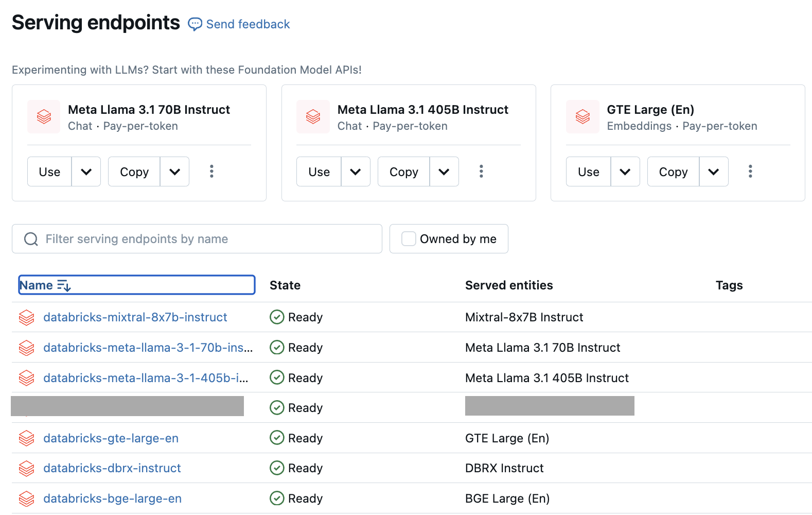Click the Served entities column header
This screenshot has height=515, width=812.
coord(509,285)
